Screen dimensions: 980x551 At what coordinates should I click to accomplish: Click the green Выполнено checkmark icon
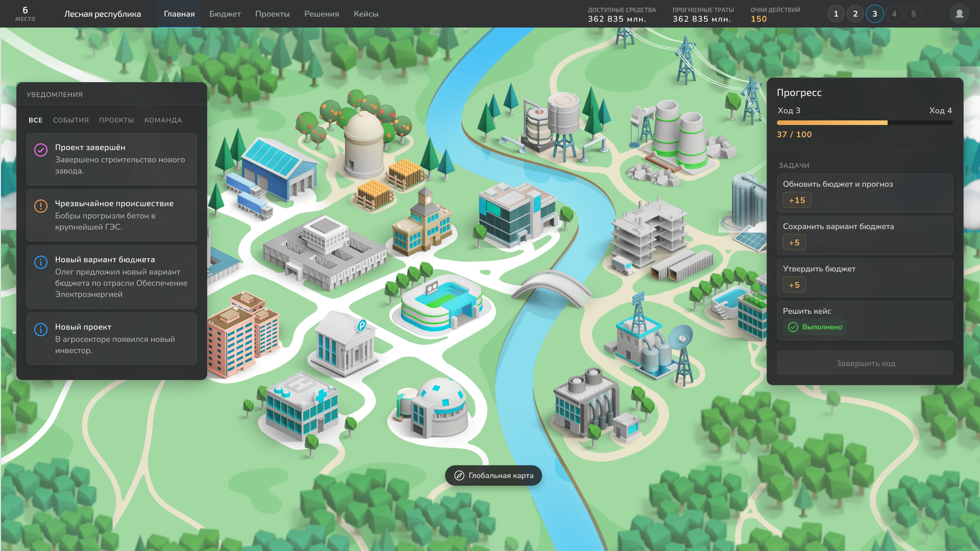[x=793, y=327]
